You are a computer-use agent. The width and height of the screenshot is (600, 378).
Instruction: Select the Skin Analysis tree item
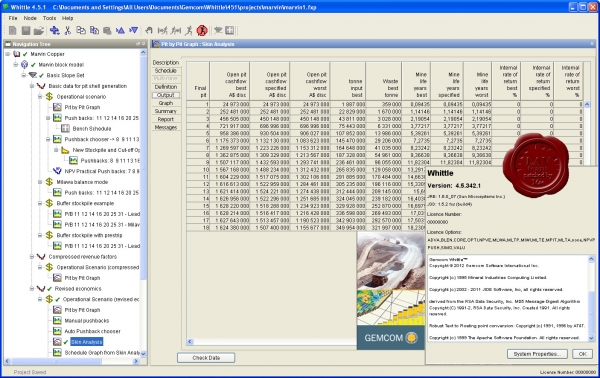[x=86, y=342]
